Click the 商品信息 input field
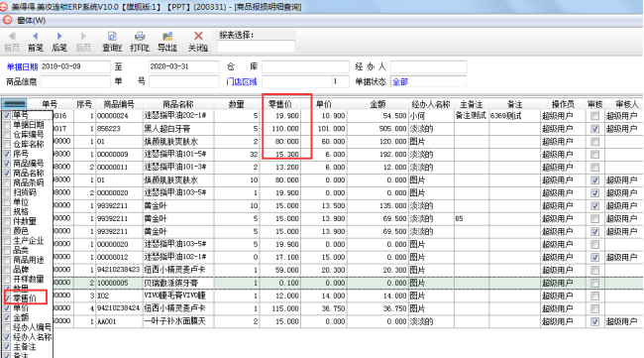This screenshot has width=644, height=358. [75, 81]
